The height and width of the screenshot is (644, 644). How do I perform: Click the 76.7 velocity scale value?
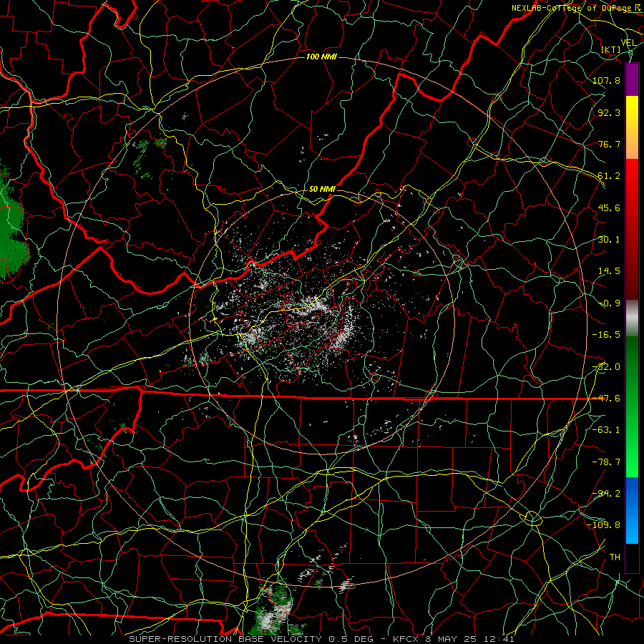click(x=609, y=144)
